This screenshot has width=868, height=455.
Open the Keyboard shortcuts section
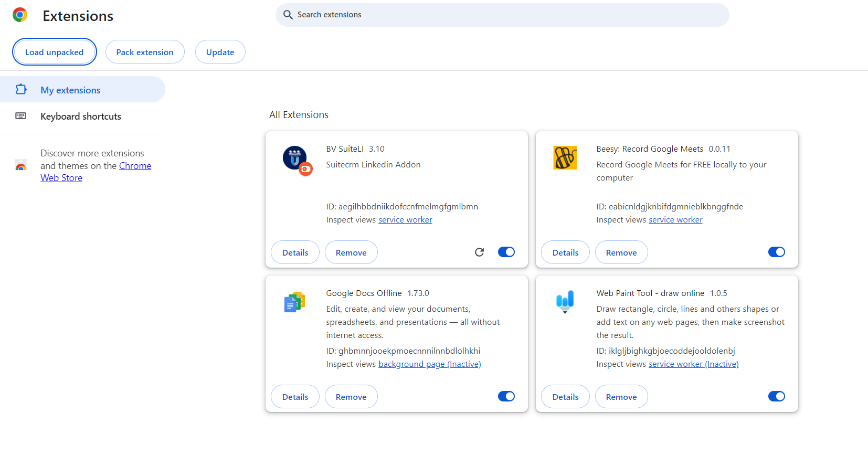click(82, 116)
